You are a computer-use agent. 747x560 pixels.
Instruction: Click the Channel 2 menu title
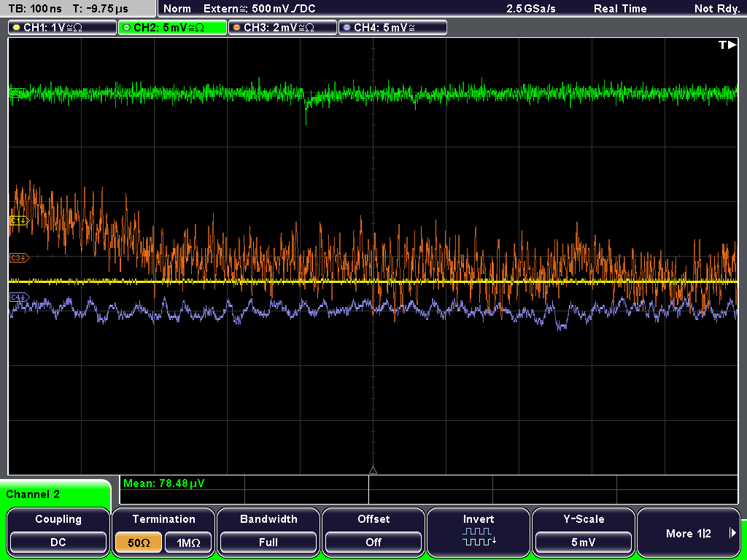point(33,494)
